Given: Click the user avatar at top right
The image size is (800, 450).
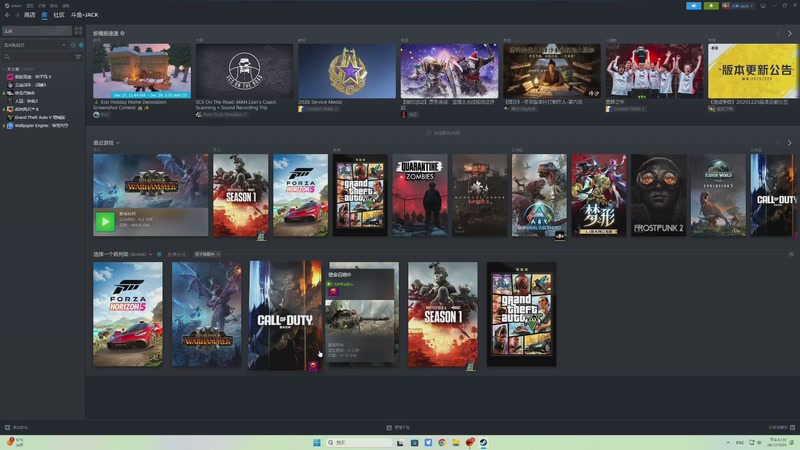Looking at the screenshot, I should [726, 6].
